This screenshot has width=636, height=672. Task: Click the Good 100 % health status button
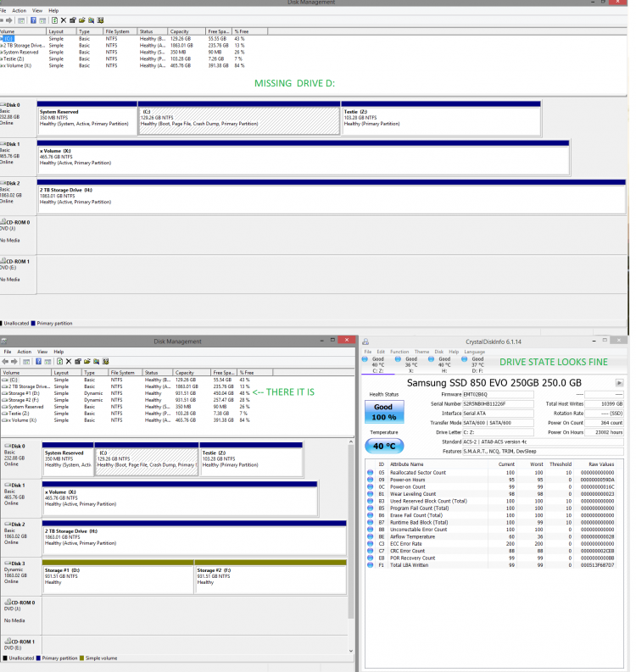coord(384,412)
